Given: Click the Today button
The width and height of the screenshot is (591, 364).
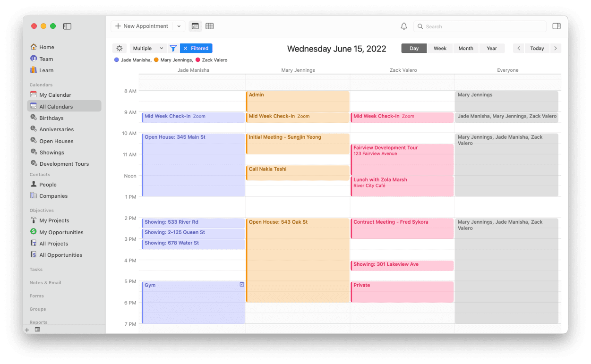Looking at the screenshot, I should click(x=537, y=48).
